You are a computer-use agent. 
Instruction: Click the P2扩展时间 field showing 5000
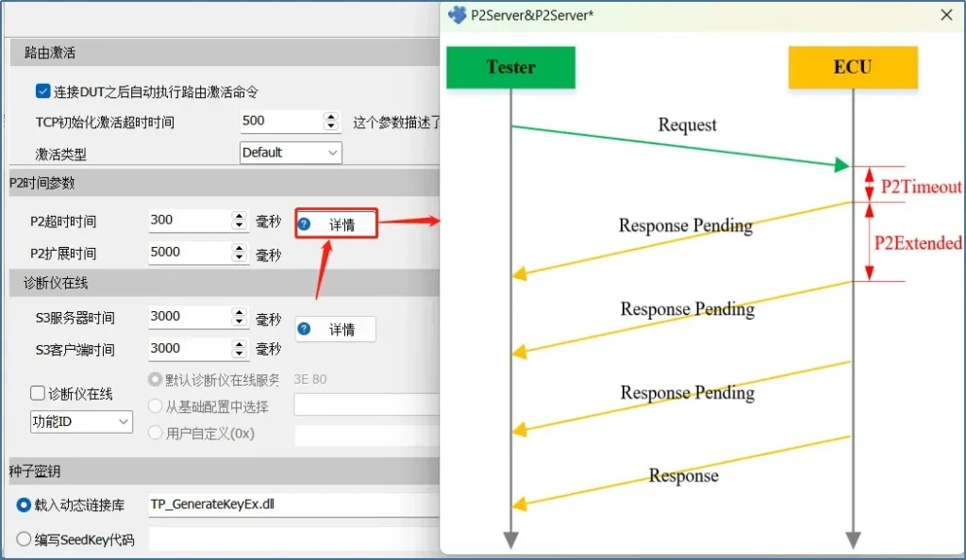coord(189,253)
